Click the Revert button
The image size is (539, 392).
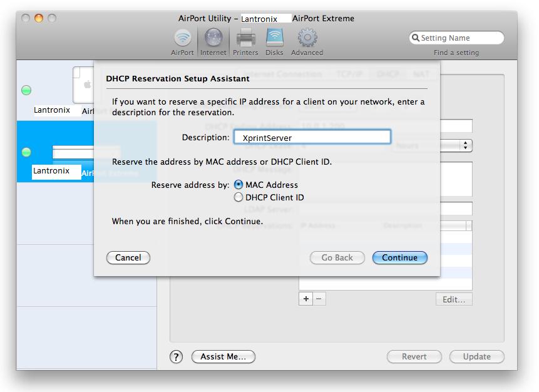pos(414,357)
